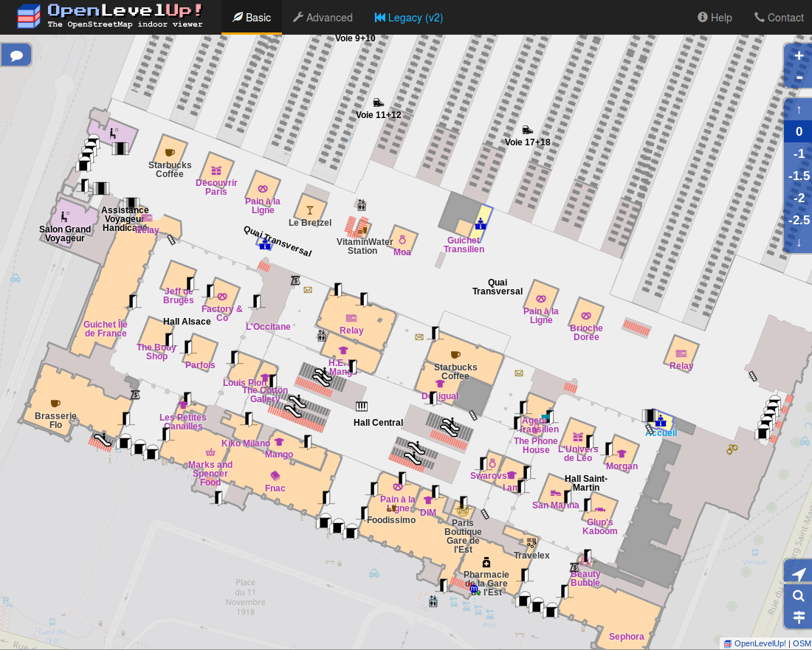Click the Pharmacie de la Gare cross icon
This screenshot has height=650, width=812.
[x=486, y=562]
